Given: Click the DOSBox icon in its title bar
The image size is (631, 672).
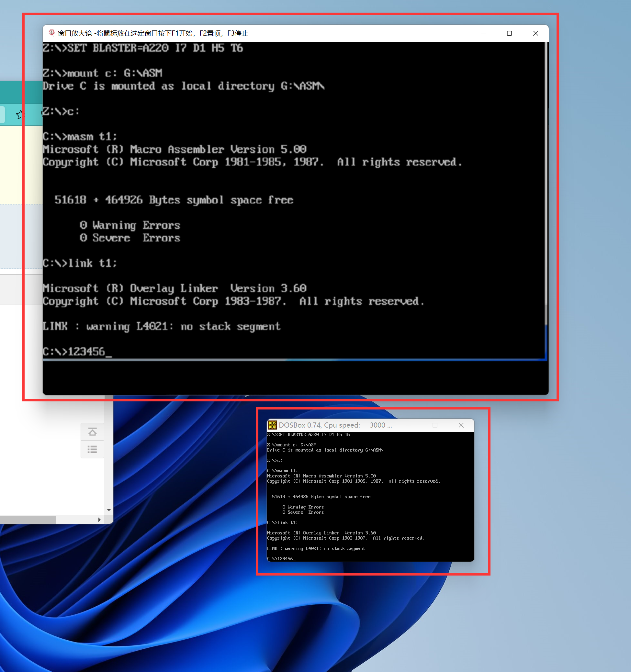Looking at the screenshot, I should (273, 425).
